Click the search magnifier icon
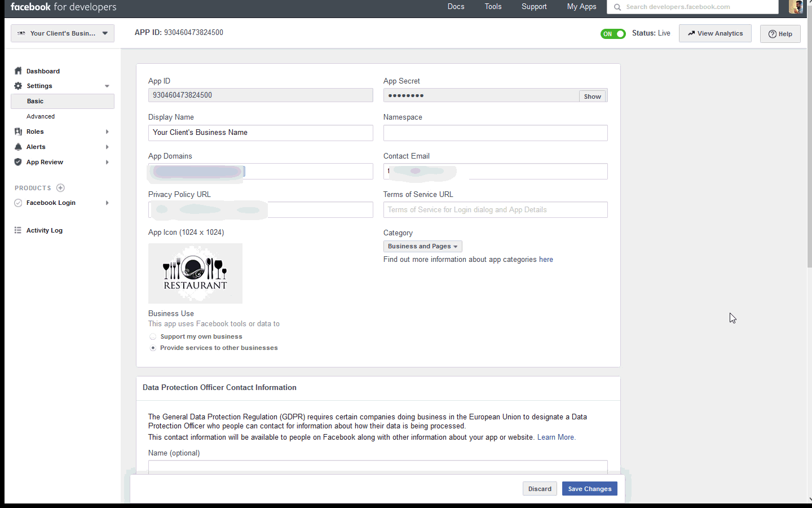The image size is (812, 508). [617, 7]
